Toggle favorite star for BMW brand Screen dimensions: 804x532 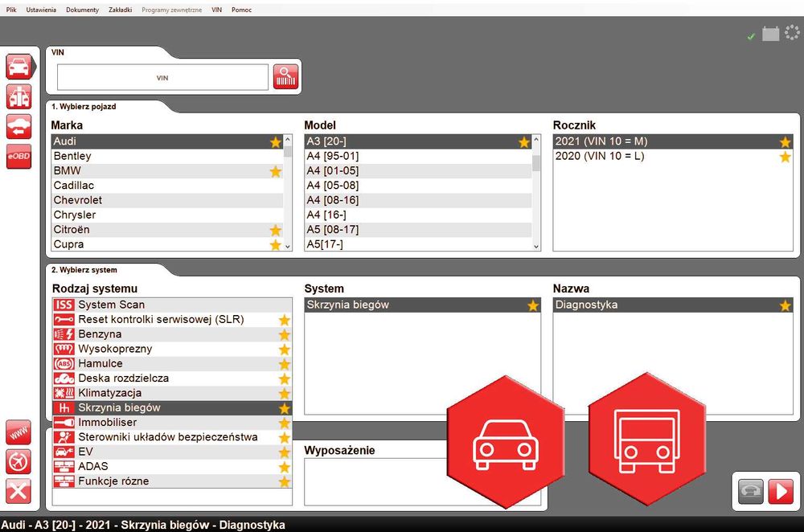coord(275,171)
